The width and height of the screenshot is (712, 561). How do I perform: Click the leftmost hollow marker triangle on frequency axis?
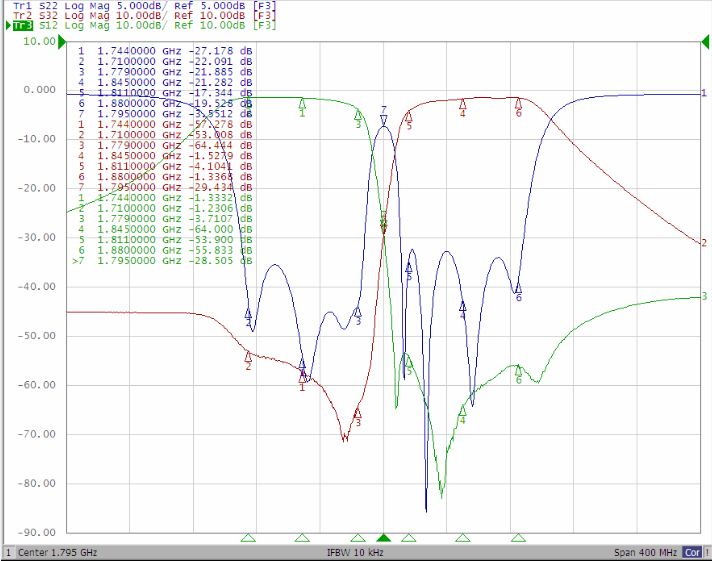(249, 538)
